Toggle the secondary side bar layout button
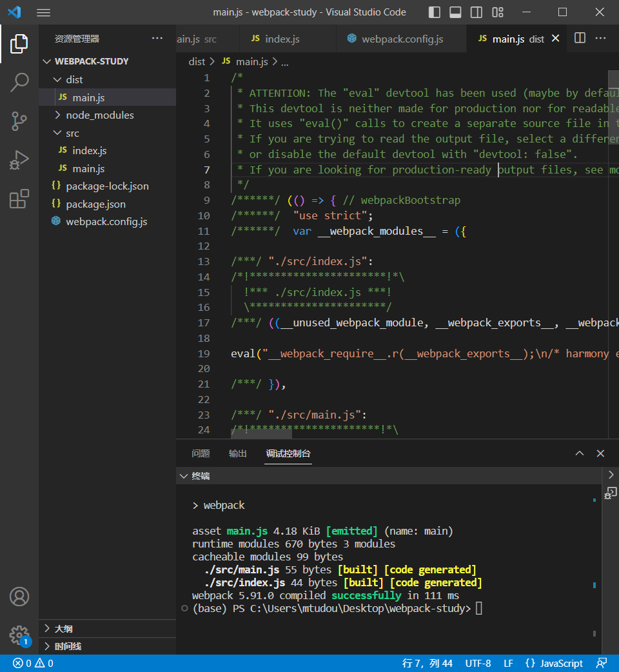 476,12
